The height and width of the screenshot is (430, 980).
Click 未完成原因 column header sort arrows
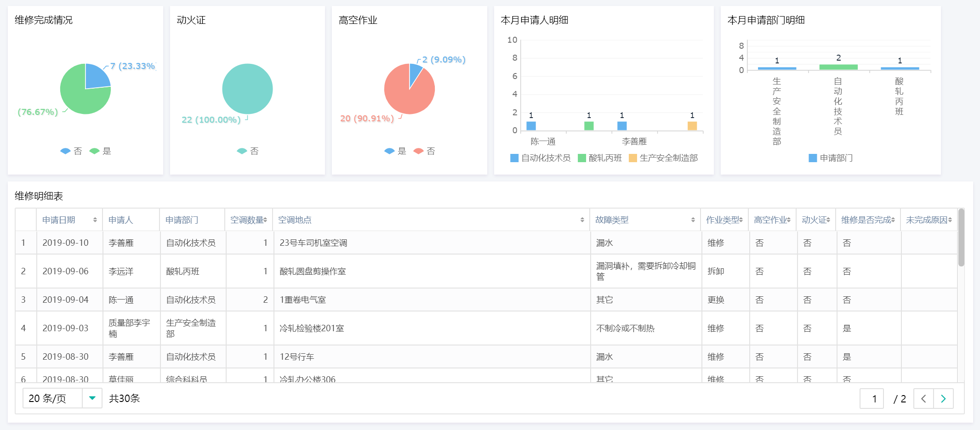(x=950, y=220)
